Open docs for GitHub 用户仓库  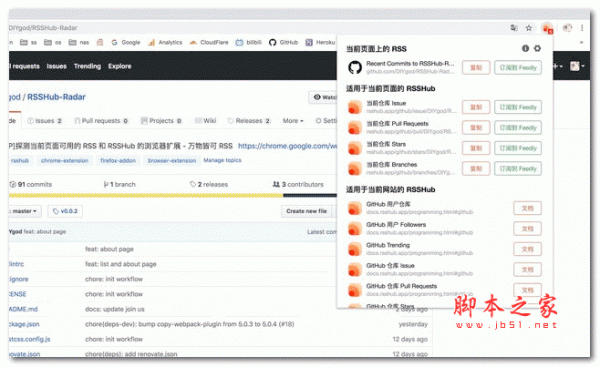(x=527, y=208)
